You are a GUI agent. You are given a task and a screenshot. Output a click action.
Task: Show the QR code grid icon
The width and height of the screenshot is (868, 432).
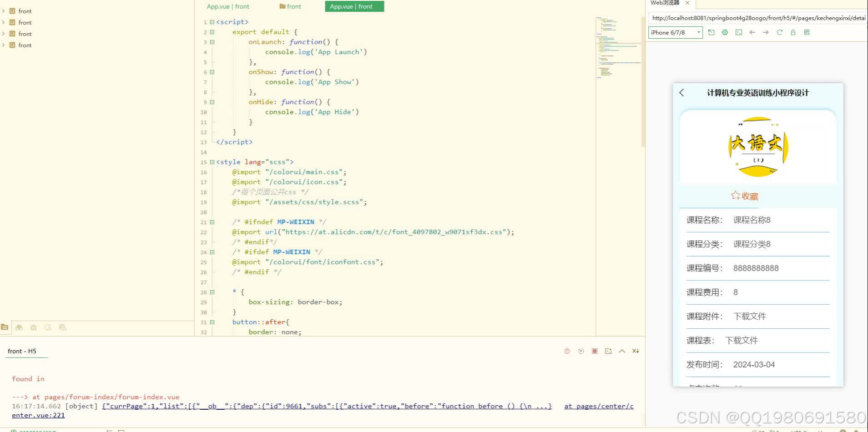(x=807, y=32)
